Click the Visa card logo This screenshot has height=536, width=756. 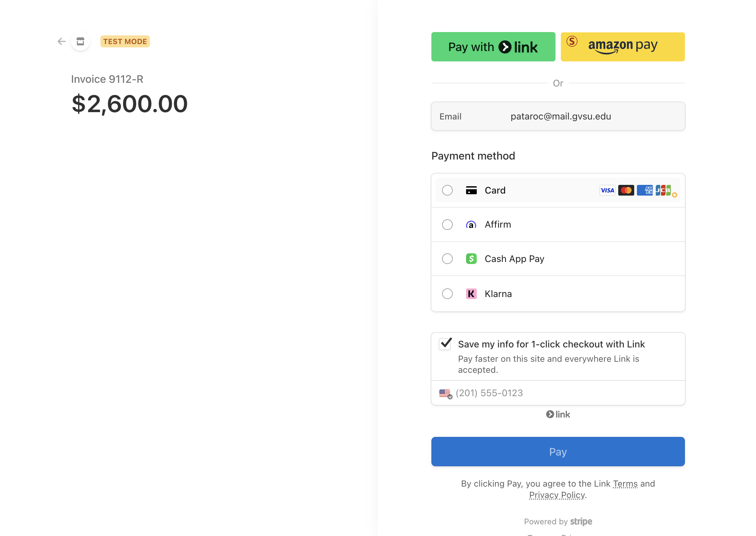[x=607, y=190]
